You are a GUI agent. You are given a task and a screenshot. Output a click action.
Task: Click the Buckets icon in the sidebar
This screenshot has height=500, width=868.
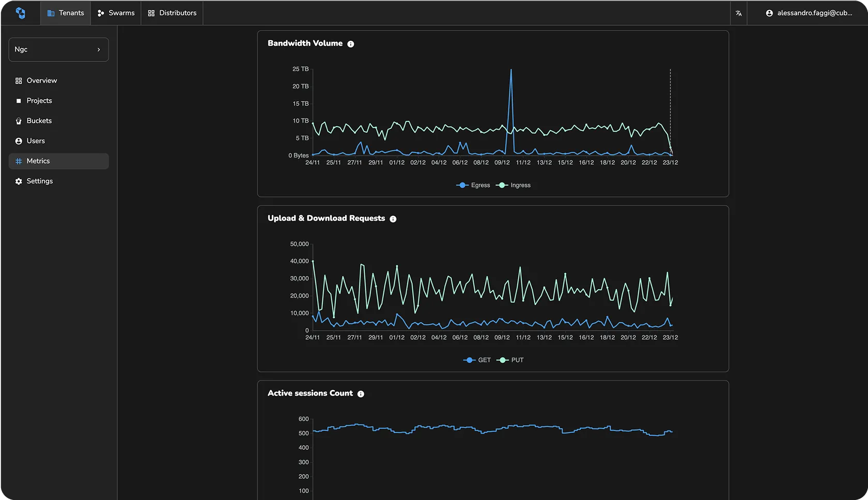pos(18,120)
